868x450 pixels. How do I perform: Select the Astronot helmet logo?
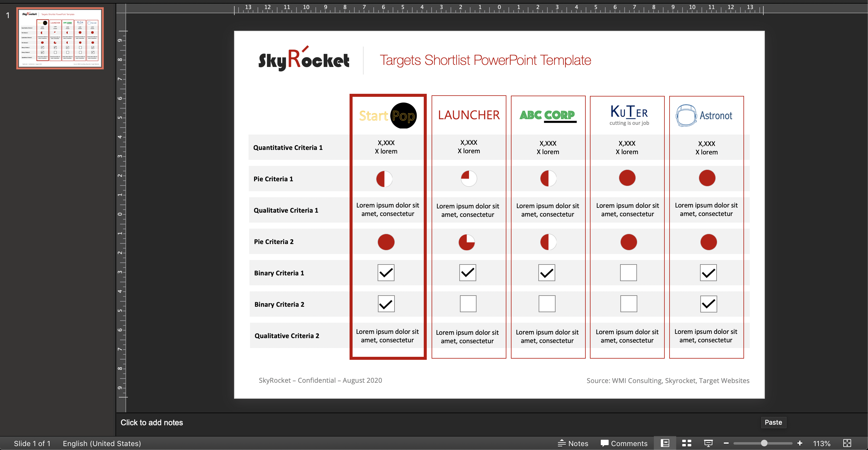(704, 116)
